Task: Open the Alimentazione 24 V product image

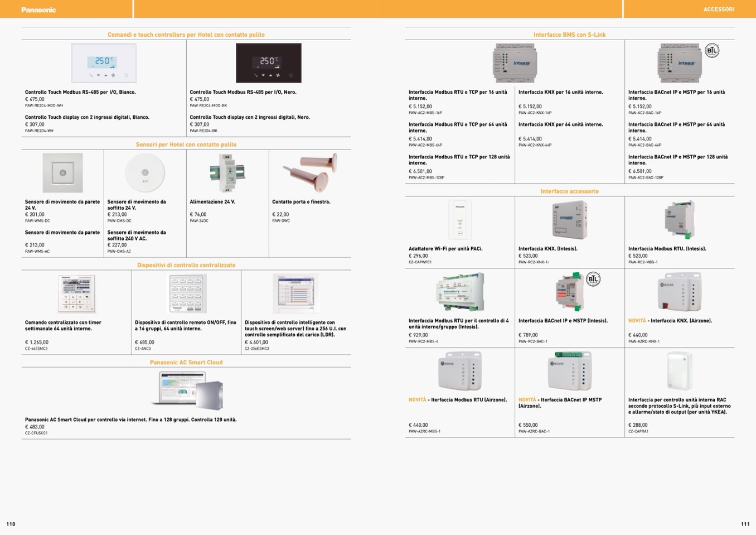Action: (227, 173)
